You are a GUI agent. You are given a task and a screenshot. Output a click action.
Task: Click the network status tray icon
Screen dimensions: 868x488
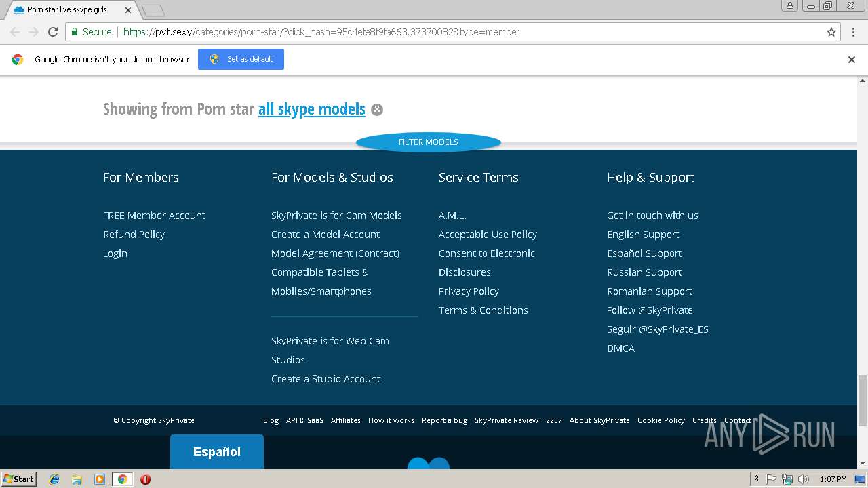point(787,479)
